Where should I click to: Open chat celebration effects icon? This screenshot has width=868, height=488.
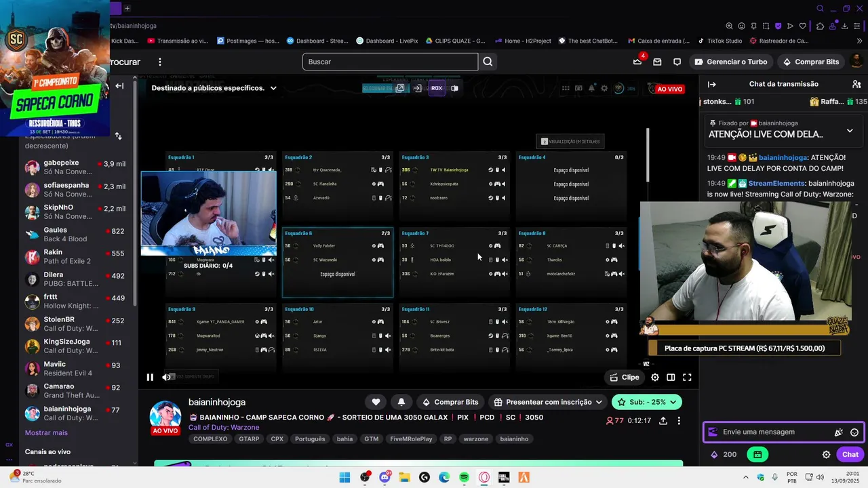[839, 432]
